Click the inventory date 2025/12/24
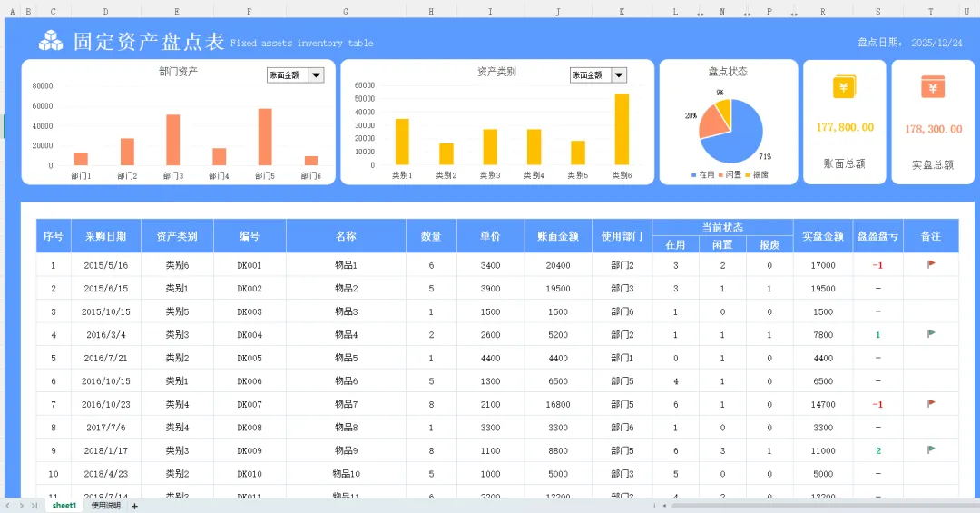Screen dimensions: 980x513 point(936,43)
